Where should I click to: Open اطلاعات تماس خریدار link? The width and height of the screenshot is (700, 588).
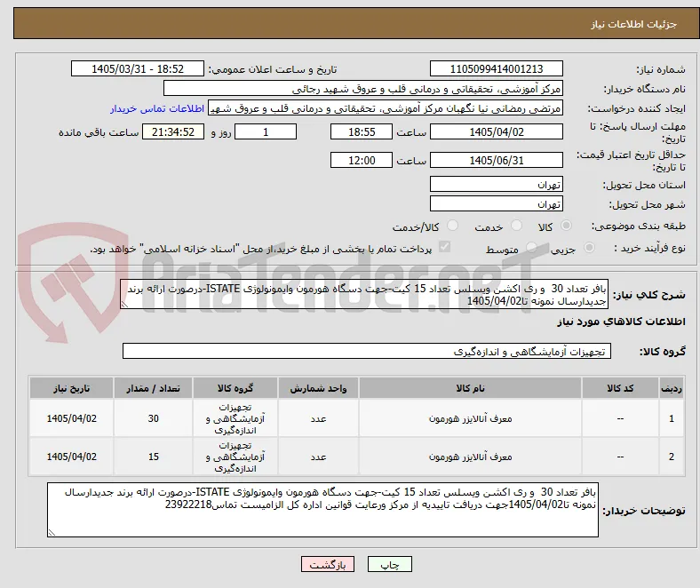[157, 108]
